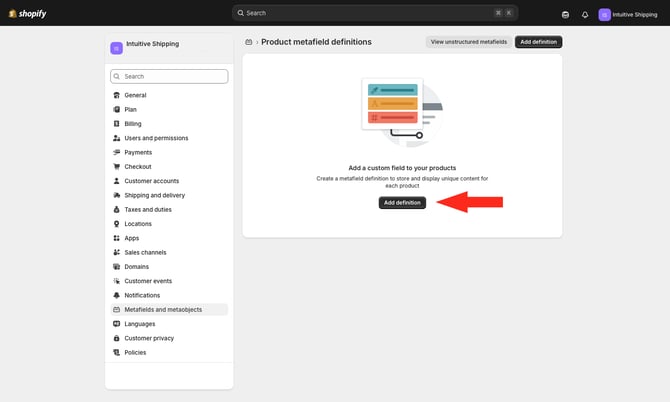Screen dimensions: 670x402
Task: Click the Shipping and delivery truck icon
Action: (116, 195)
